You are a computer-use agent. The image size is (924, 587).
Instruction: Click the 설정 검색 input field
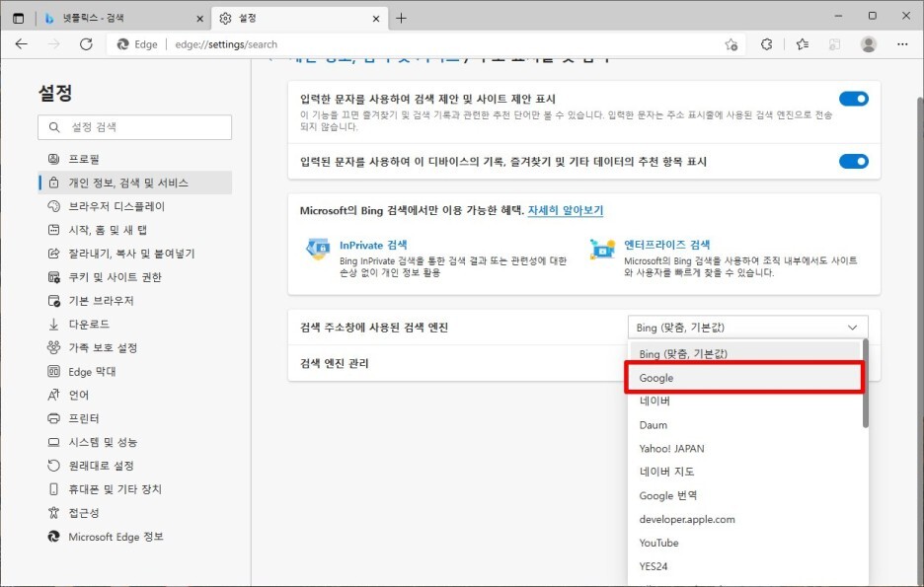(x=134, y=127)
